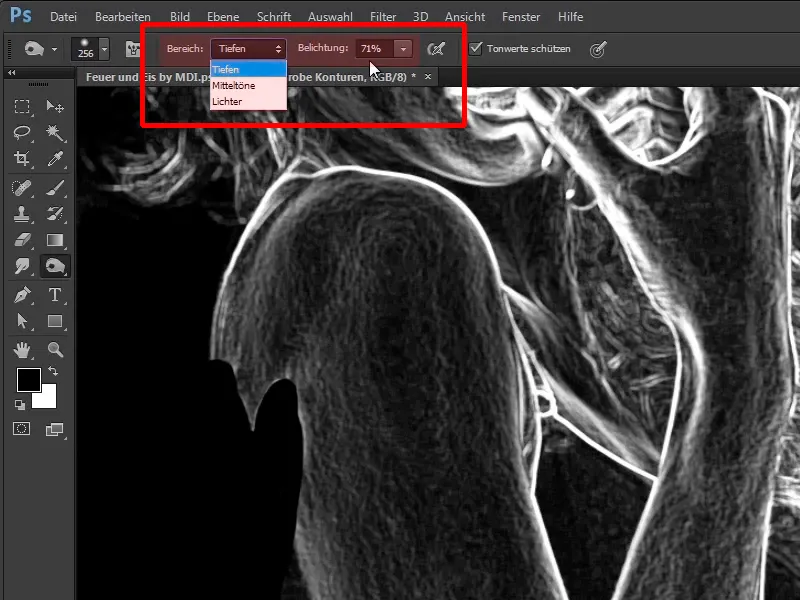Viewport: 800px width, 600px height.
Task: Select the Healing Brush tool
Action: pyautogui.click(x=21, y=188)
